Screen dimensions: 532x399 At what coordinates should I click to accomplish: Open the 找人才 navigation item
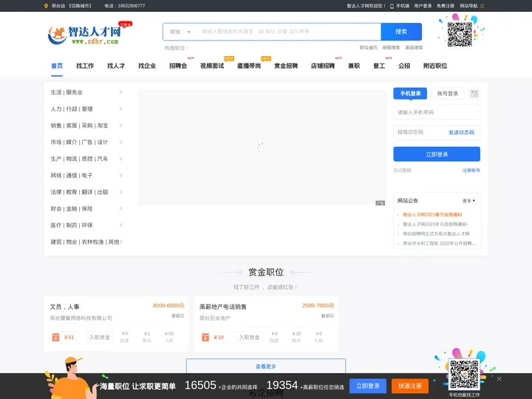pos(116,66)
